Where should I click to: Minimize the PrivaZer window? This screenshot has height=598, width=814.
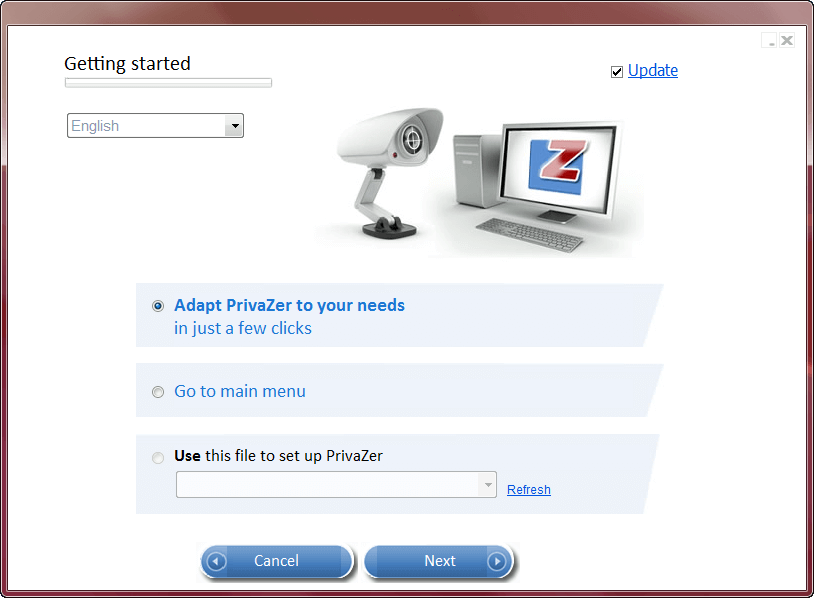click(769, 40)
